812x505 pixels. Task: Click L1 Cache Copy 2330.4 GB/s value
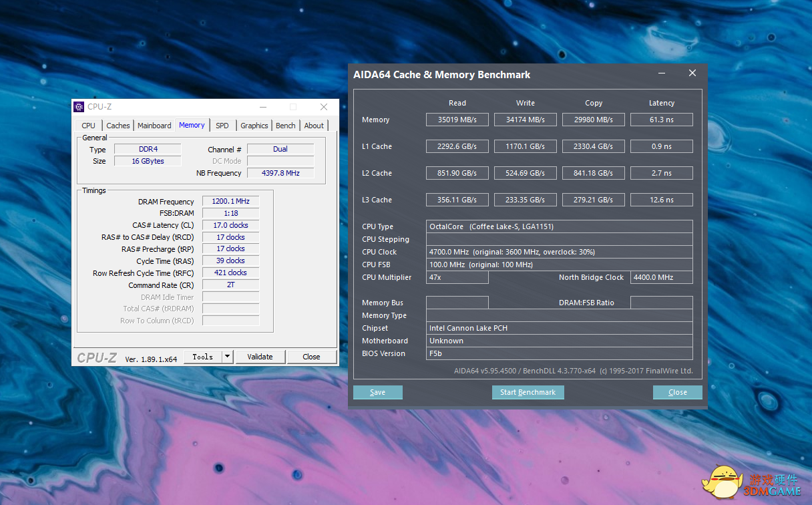click(x=594, y=146)
